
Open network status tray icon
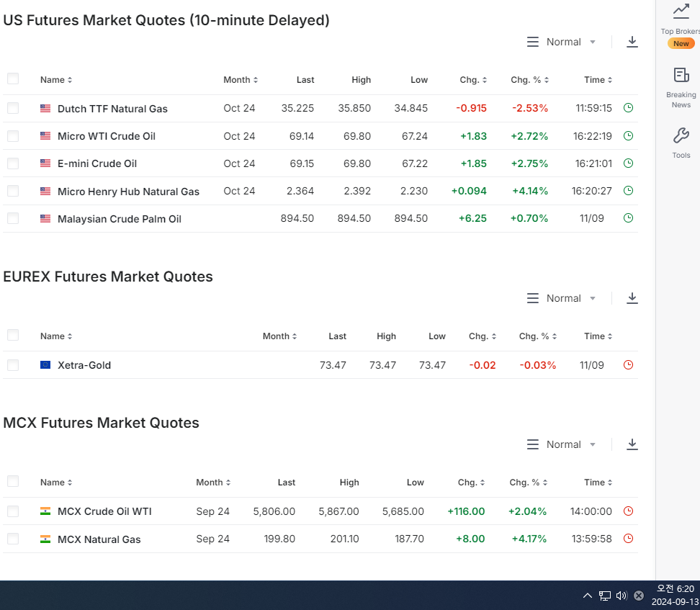[604, 596]
